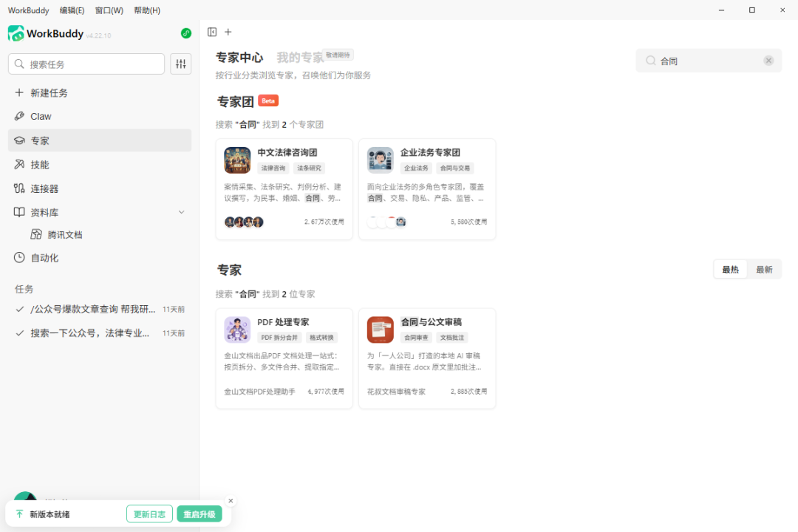Screen dimensions: 798x532
Task: Click 文档批注 tag
Action: tap(452, 338)
